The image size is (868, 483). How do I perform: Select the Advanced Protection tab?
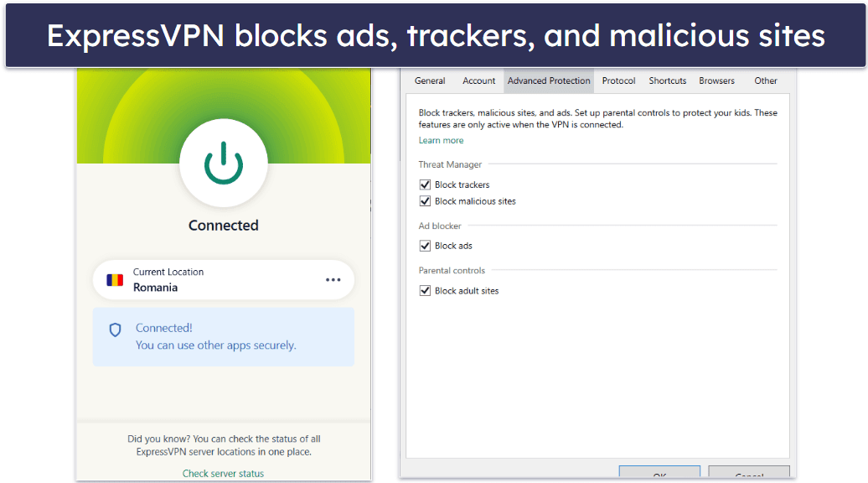(x=549, y=80)
